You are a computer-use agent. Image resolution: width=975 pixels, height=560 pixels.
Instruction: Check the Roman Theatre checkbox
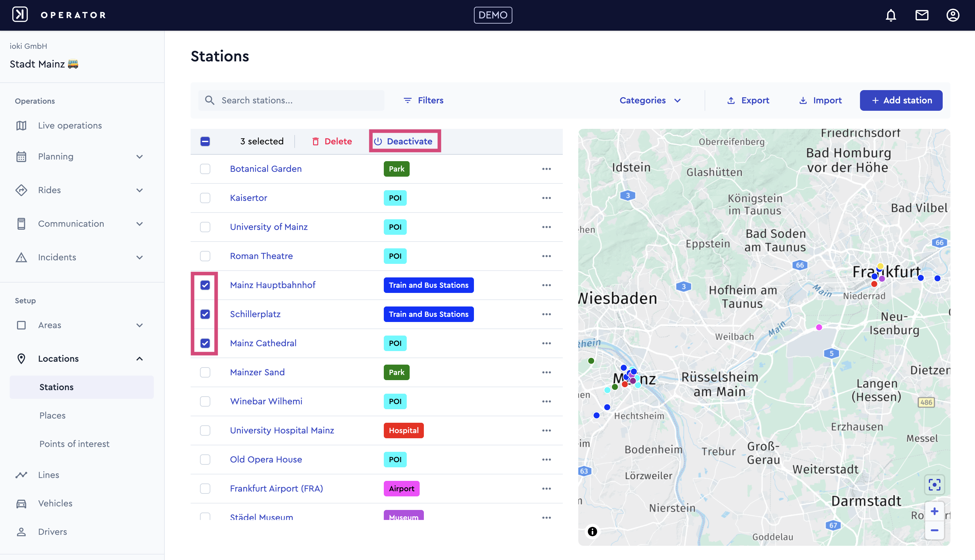(205, 256)
